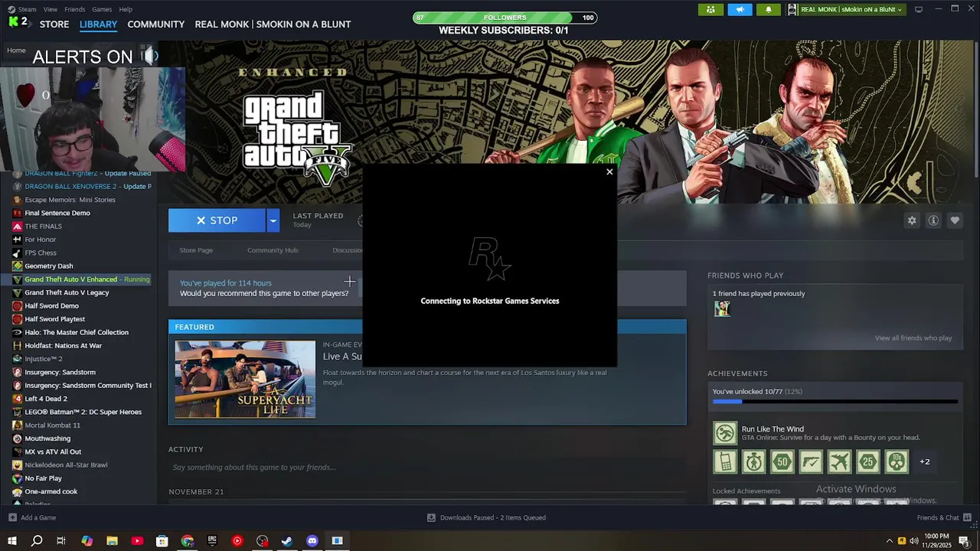
Task: Add game to favorites heart icon
Action: pyautogui.click(x=955, y=220)
